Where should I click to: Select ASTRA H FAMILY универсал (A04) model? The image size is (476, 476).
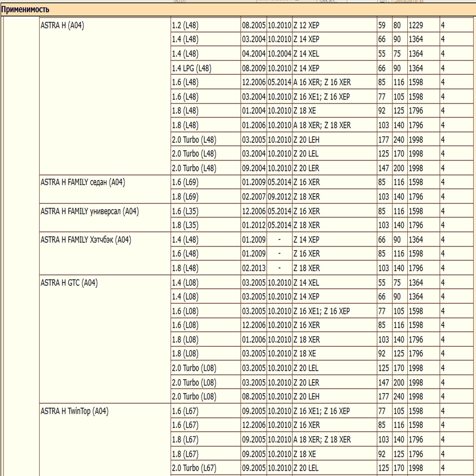(x=90, y=211)
